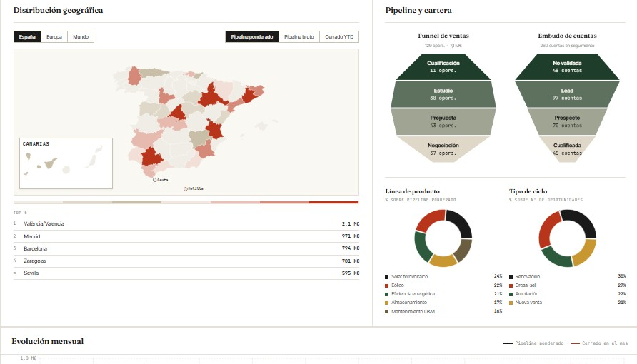
Task: Switch map to Mundo view
Action: (x=81, y=37)
